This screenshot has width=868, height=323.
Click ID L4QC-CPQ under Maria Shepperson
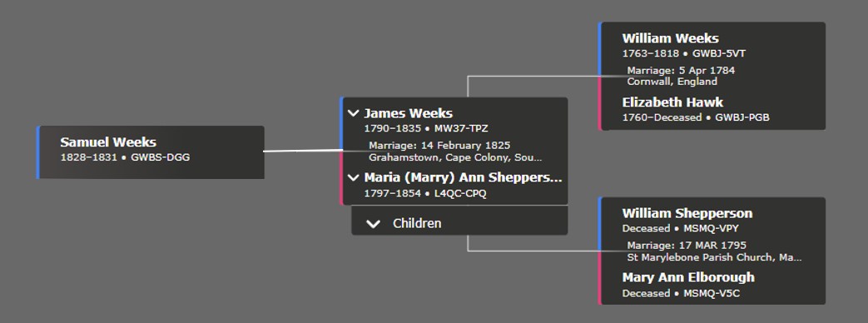[x=460, y=193]
